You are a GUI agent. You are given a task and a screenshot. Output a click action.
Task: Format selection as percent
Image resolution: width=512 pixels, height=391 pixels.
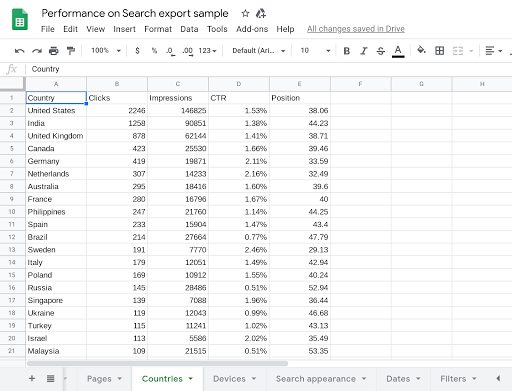pyautogui.click(x=154, y=51)
